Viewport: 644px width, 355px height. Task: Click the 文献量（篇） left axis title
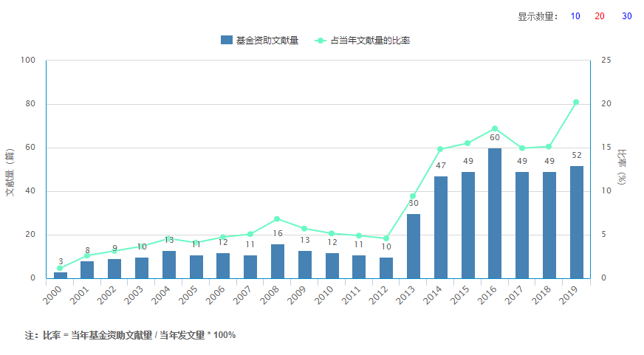tap(10, 172)
